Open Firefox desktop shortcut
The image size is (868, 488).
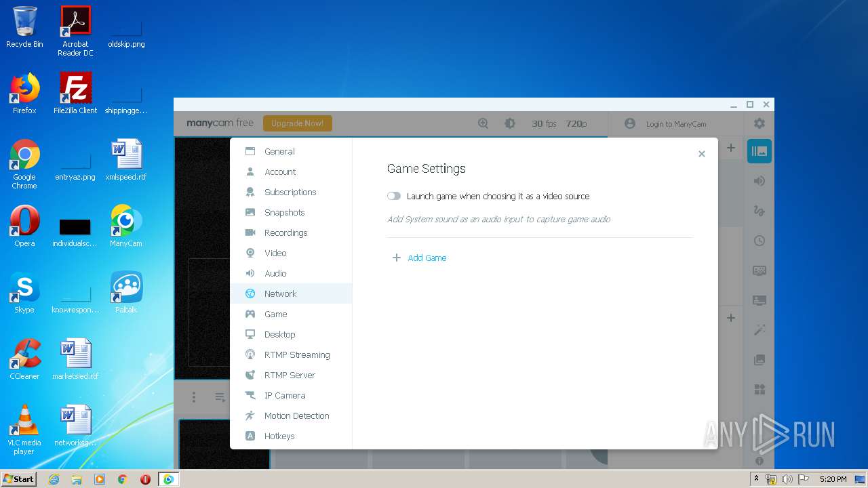coord(24,94)
